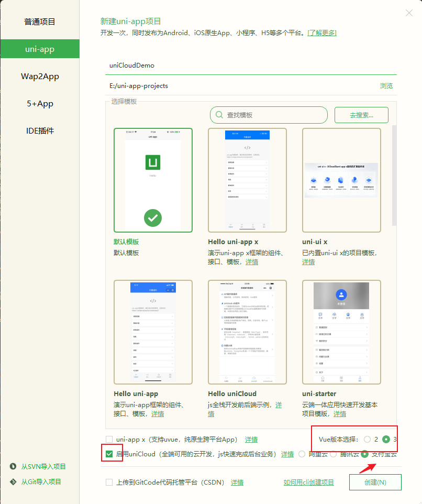422x504 pixels.
Task: Click the magnifier icon in template search
Action: pos(219,115)
